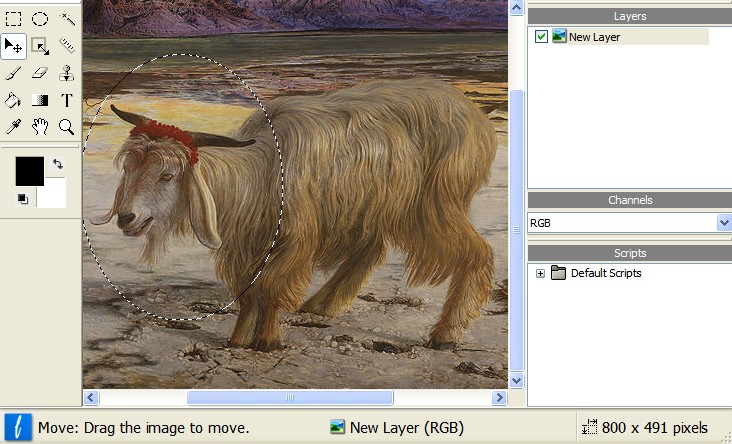This screenshot has width=732, height=444.
Task: Reset colors to default black and white
Action: coord(22,199)
